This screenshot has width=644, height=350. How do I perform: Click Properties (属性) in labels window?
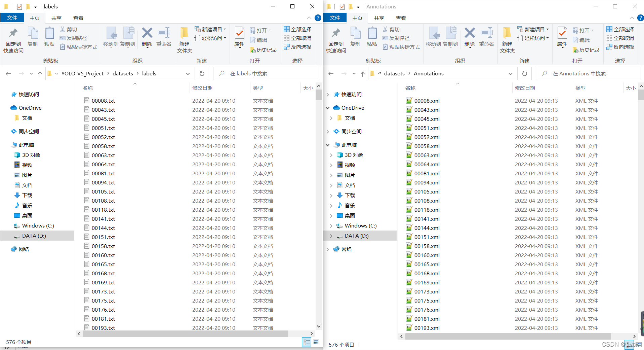[x=239, y=37]
